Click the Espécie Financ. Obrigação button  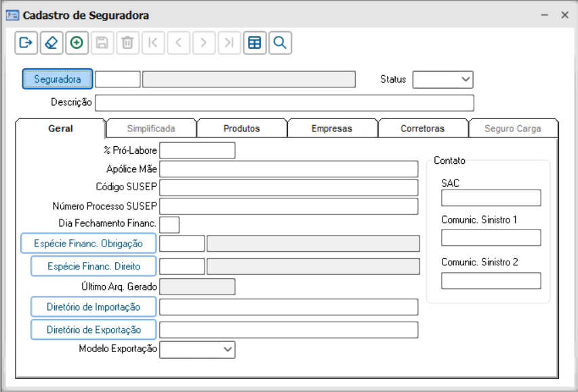point(88,243)
